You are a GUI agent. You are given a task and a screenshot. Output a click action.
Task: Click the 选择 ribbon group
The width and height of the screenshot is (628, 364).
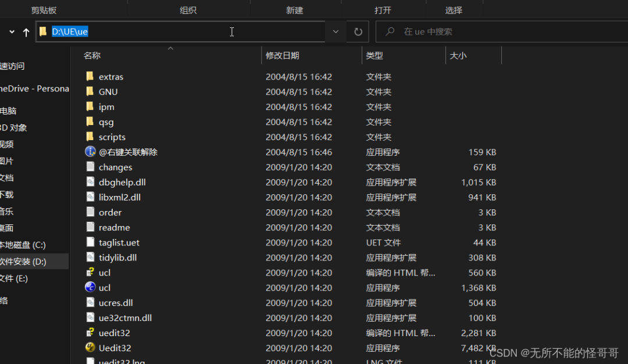coord(452,9)
